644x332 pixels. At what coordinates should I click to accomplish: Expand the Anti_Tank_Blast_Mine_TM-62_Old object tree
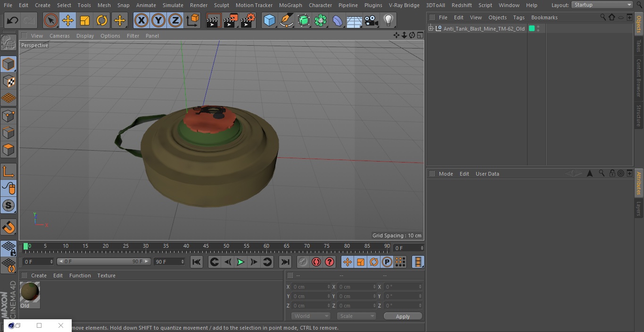430,29
